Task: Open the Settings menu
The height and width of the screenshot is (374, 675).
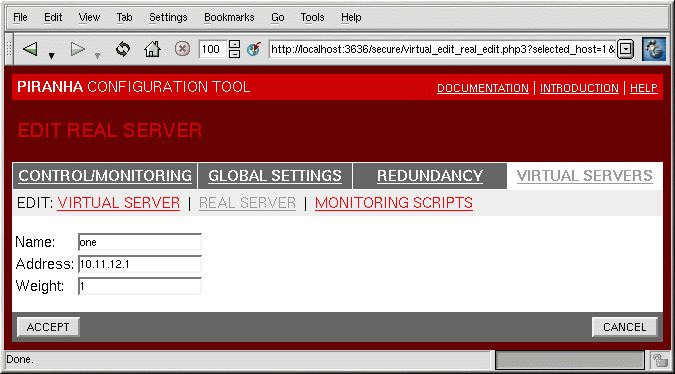Action: 168,17
